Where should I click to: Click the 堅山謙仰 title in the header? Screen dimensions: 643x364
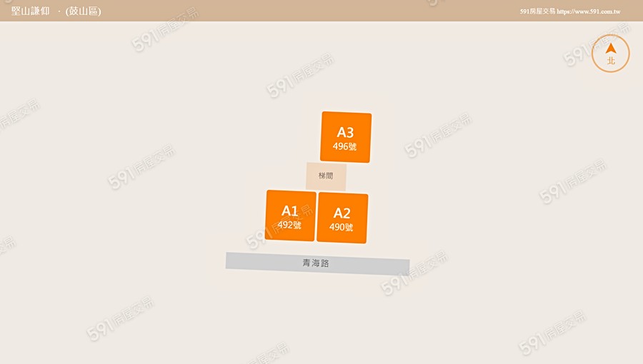click(30, 11)
